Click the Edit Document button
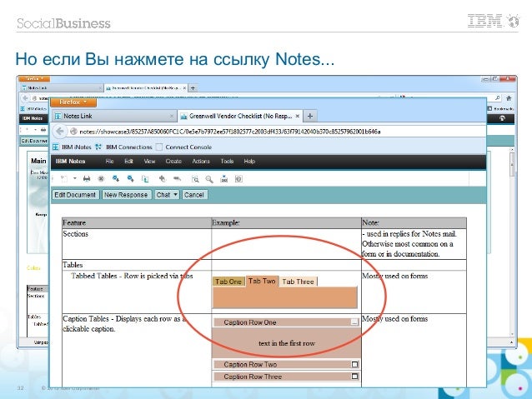Image resolution: width=532 pixels, height=399 pixels. pos(75,195)
